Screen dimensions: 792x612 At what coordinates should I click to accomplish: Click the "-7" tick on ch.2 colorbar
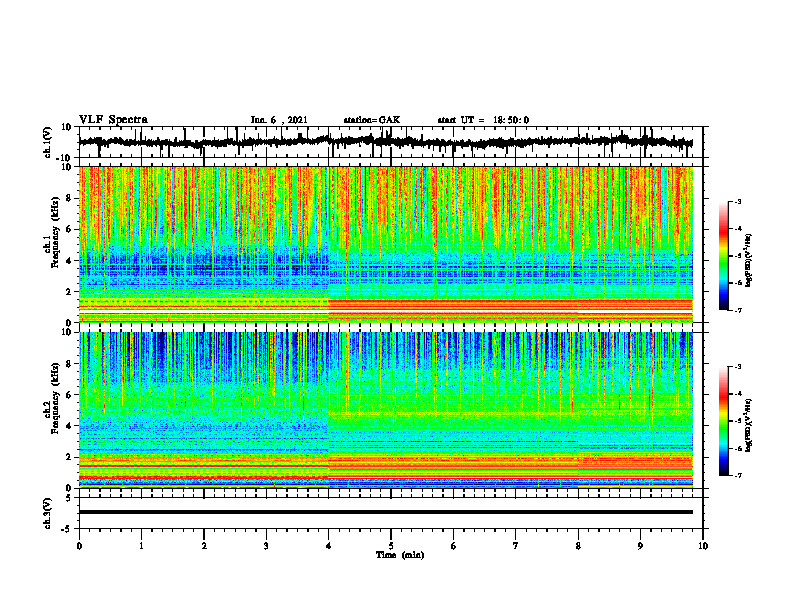tap(737, 475)
